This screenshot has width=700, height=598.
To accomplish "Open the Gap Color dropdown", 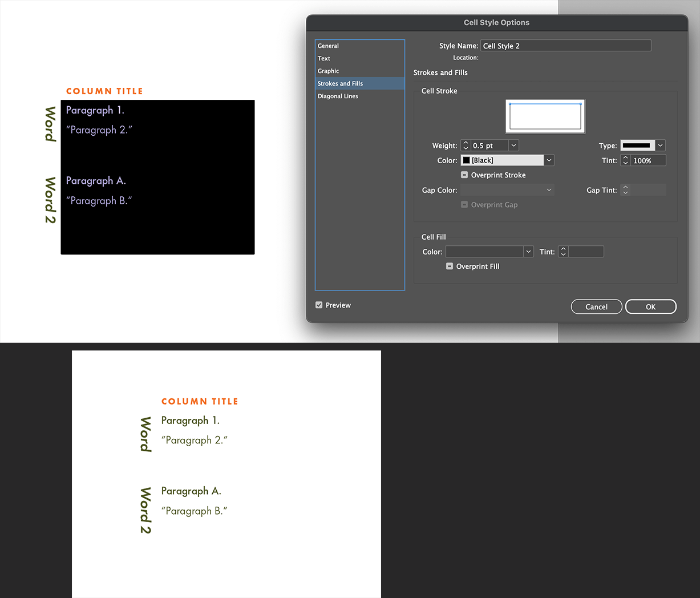I will [549, 190].
